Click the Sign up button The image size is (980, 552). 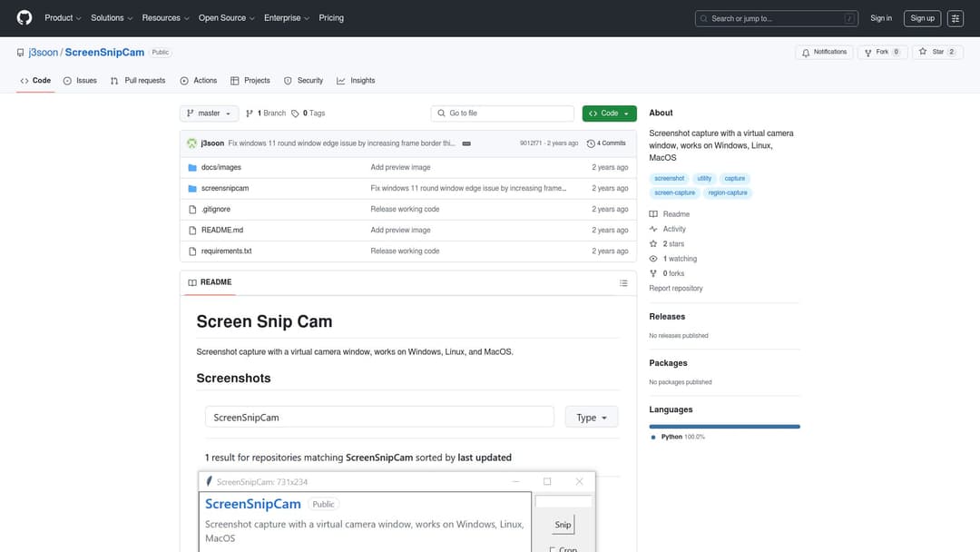[923, 18]
